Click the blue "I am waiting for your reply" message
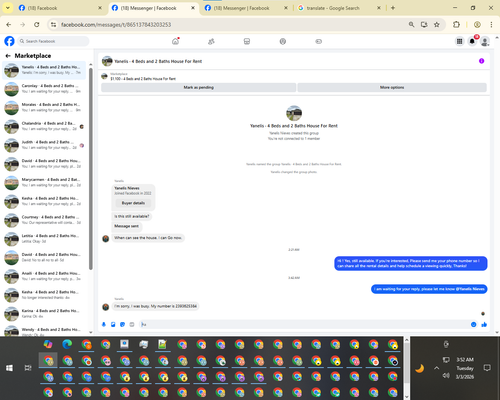 [x=429, y=289]
